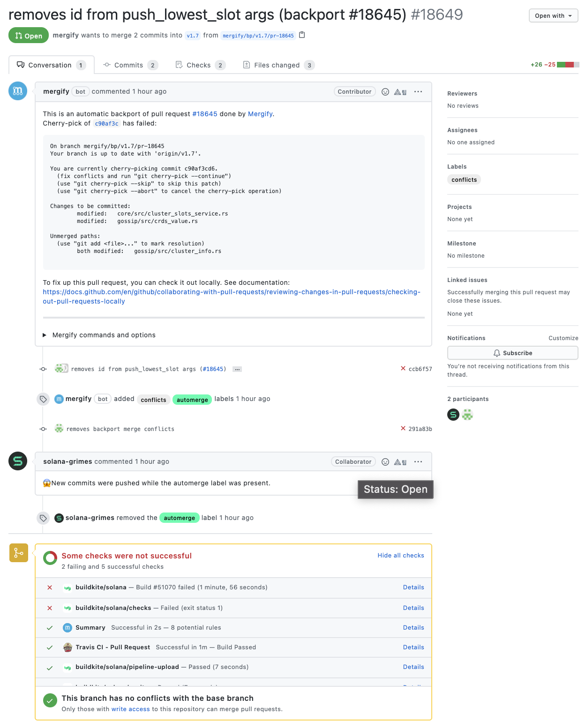This screenshot has height=728, width=586.
Task: Switch to Files changed tab
Action: click(x=278, y=65)
